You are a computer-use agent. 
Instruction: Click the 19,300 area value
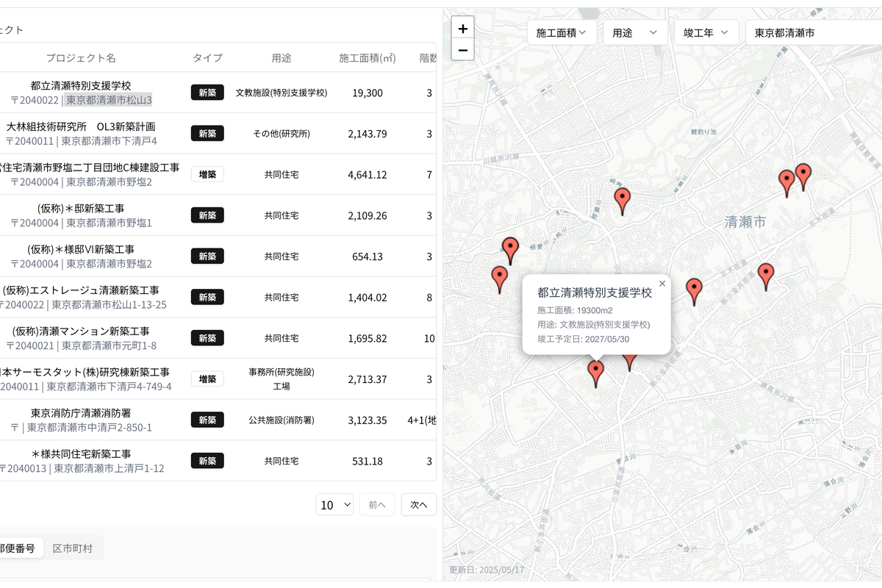click(367, 93)
